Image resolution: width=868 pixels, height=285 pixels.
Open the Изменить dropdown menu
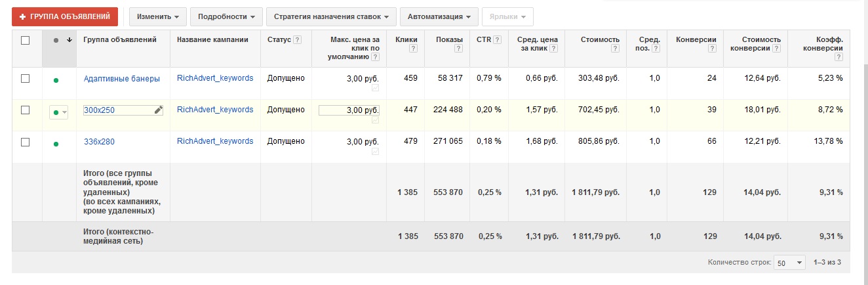point(158,16)
